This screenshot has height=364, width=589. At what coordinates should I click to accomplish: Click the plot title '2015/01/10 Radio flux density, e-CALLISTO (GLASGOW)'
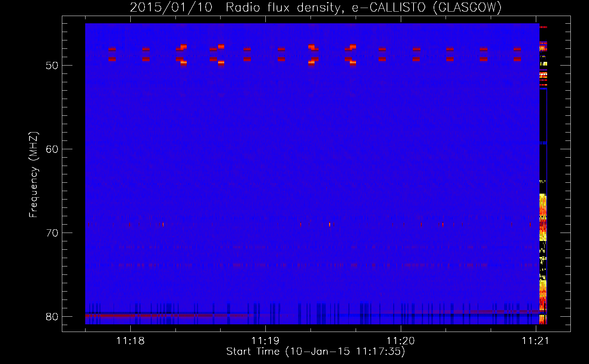316,7
